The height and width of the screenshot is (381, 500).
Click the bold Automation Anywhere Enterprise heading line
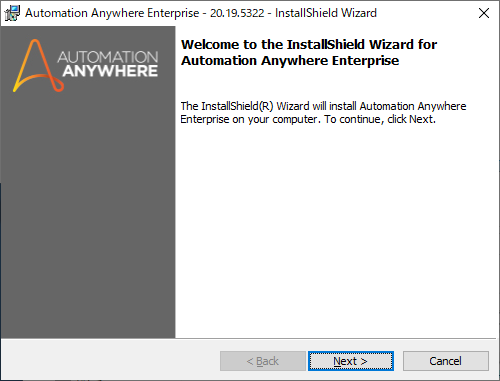290,61
